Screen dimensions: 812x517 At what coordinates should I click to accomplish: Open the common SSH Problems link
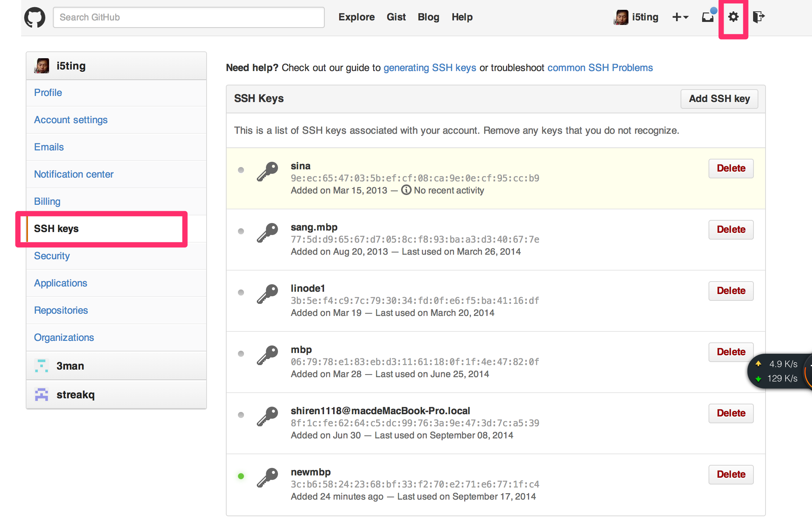[600, 68]
